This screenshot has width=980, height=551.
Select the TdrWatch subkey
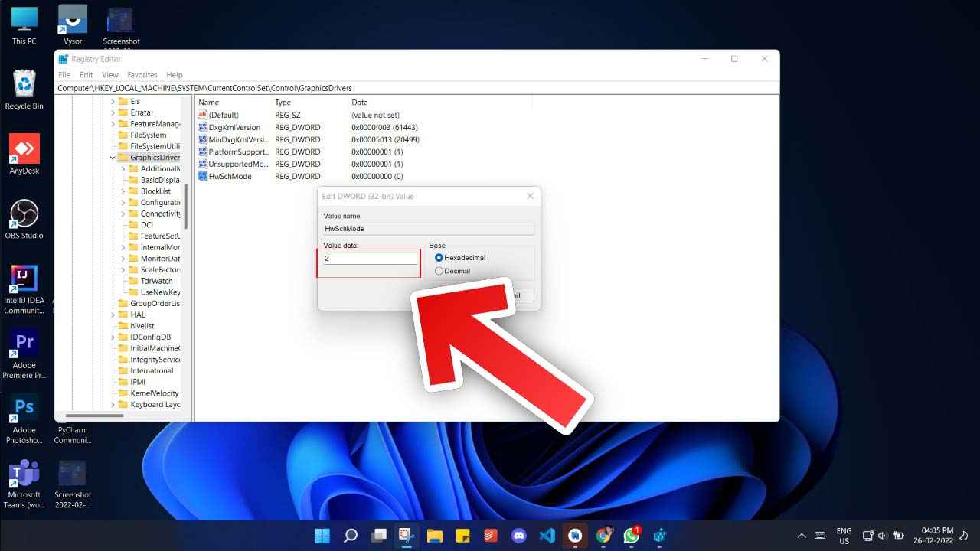151,281
